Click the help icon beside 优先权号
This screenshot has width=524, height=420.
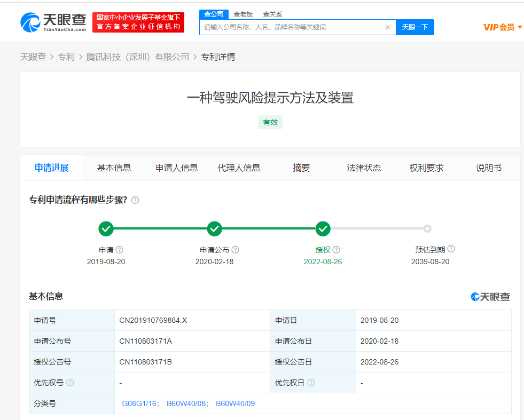(70, 383)
